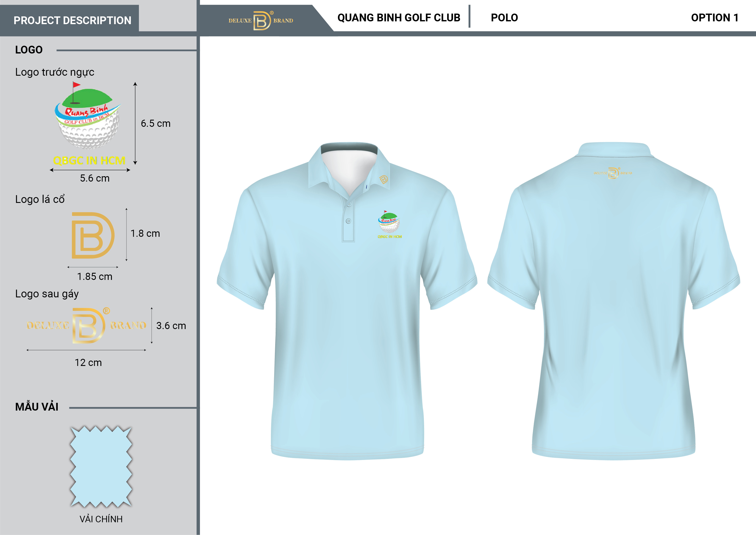Click the gold logo on back of polo
Screen dimensions: 756x535
613,173
